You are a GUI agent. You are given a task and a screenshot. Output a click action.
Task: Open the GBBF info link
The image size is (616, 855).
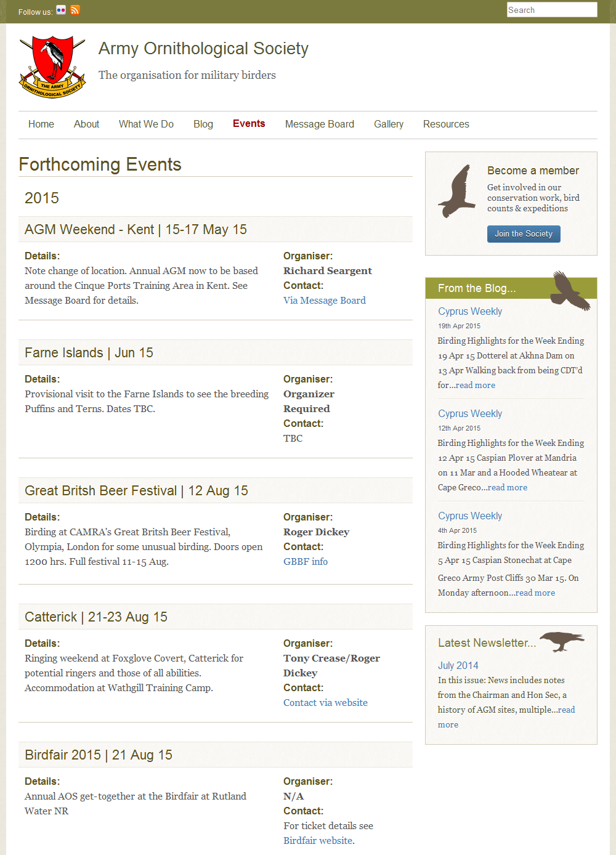tap(305, 562)
